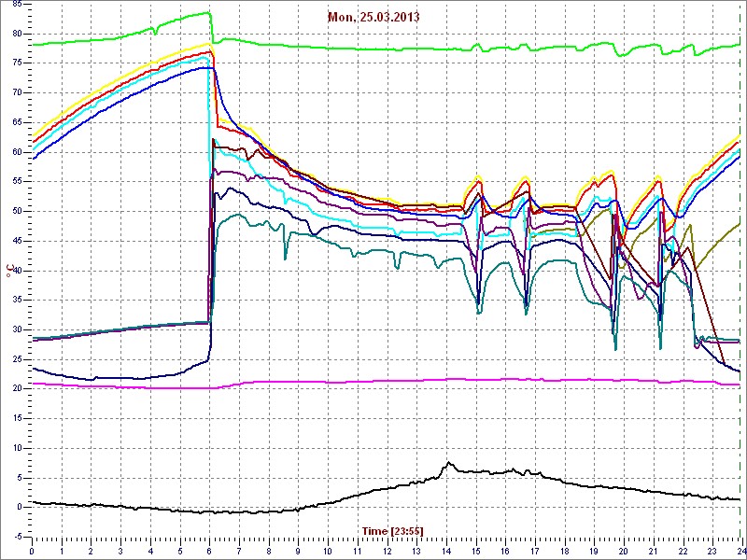
Task: Click hour 21 on the time axis
Action: [653, 551]
